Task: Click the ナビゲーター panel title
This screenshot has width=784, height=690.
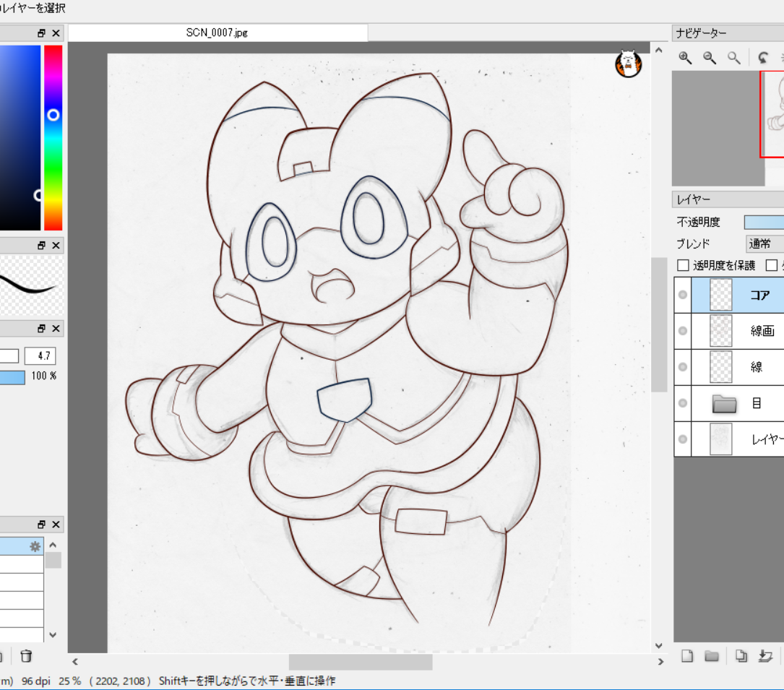Action: click(x=702, y=33)
